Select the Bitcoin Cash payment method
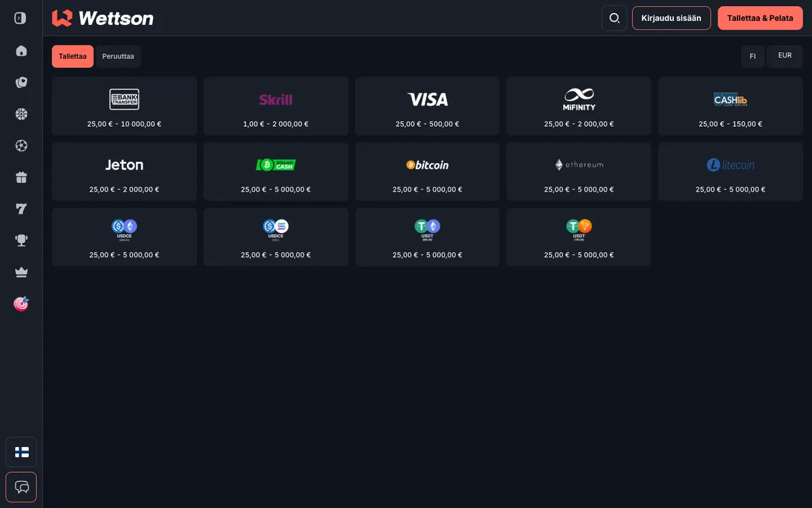The width and height of the screenshot is (812, 508). click(276, 171)
